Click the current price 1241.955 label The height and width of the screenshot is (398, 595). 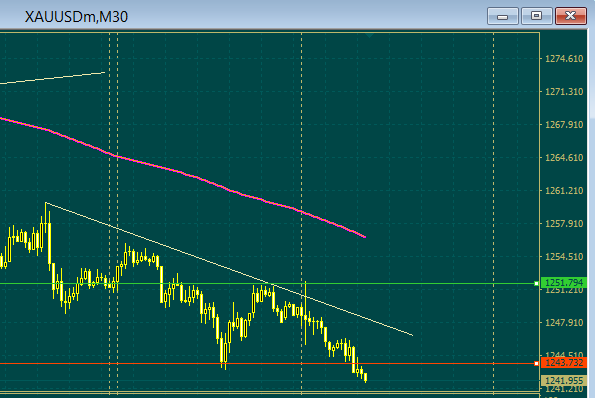pos(564,381)
